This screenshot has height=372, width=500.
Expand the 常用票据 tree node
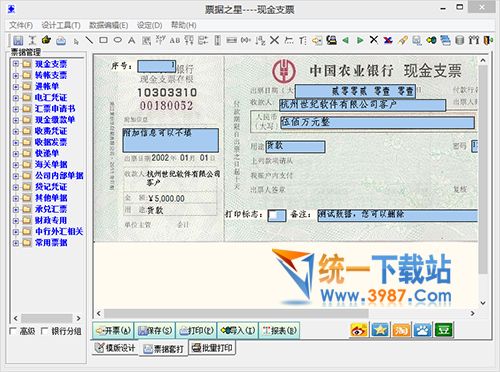click(15, 243)
